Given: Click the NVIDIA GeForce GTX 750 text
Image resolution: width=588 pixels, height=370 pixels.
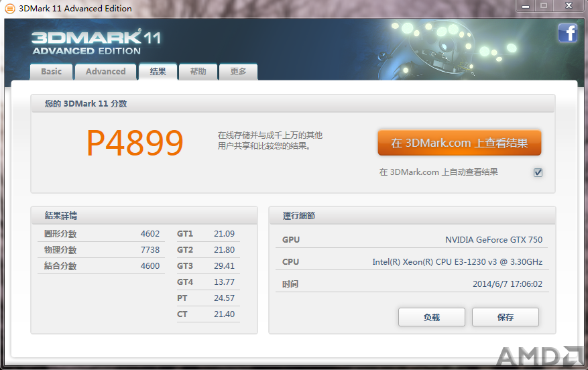Looking at the screenshot, I should [493, 240].
